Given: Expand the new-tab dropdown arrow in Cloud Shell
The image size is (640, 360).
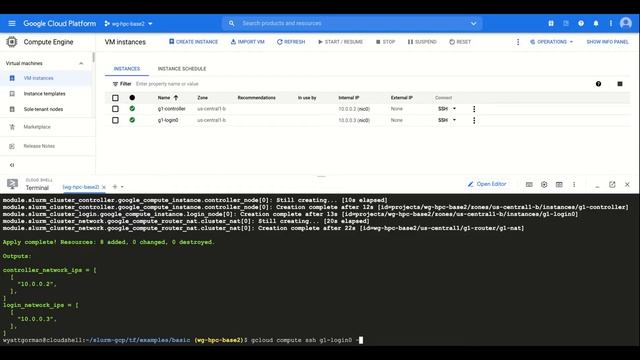Looking at the screenshot, I should pyautogui.click(x=122, y=187).
